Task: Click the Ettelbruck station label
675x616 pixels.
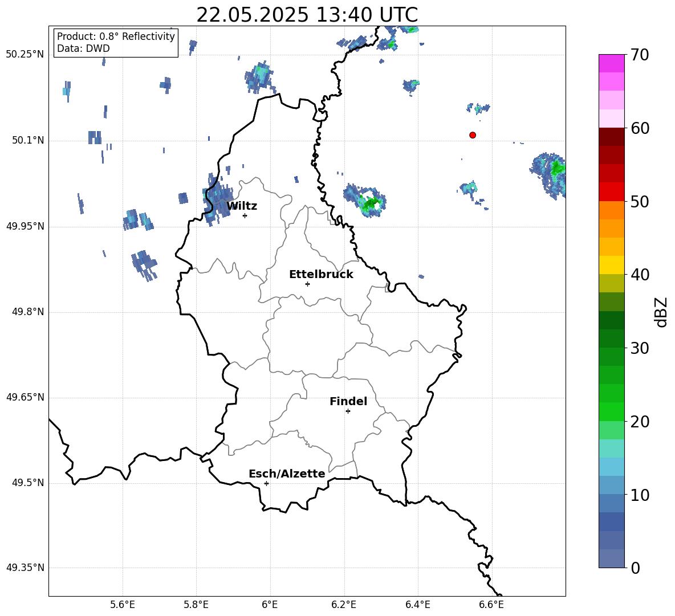Action: pyautogui.click(x=321, y=275)
